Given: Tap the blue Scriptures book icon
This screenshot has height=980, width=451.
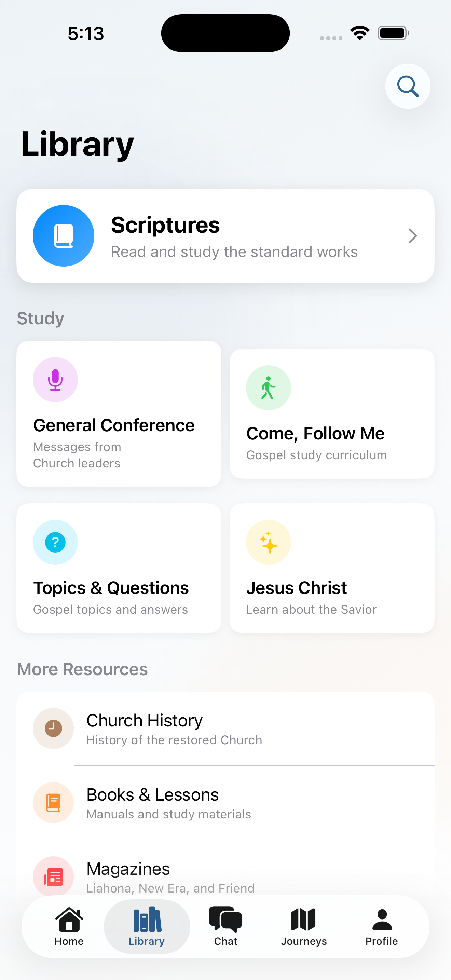Looking at the screenshot, I should coord(64,236).
